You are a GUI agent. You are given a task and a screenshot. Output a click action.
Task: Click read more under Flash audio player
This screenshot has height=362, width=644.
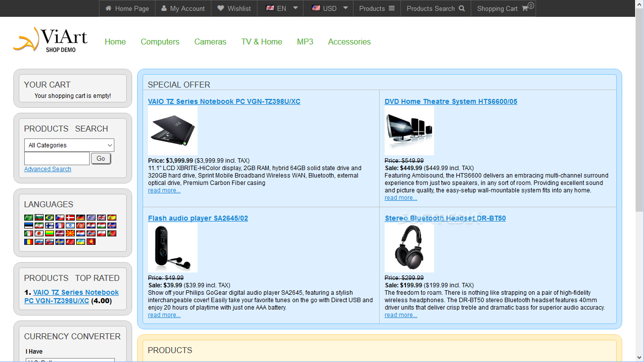pos(164,315)
